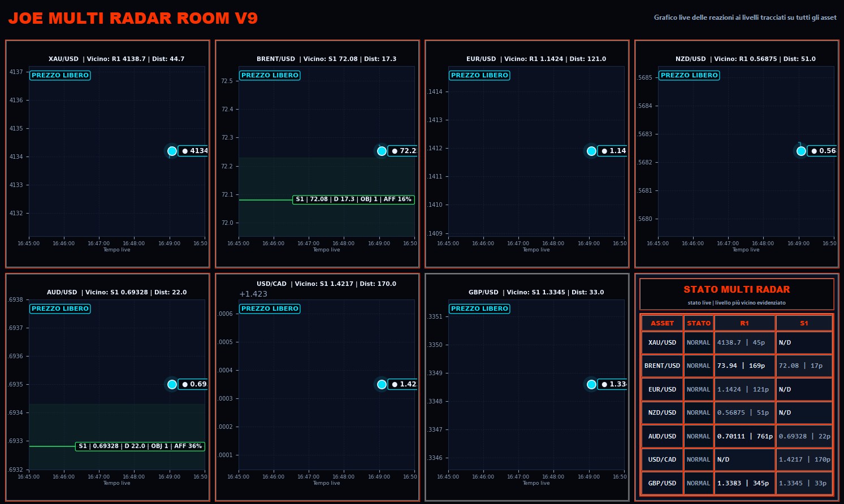Image resolution: width=844 pixels, height=504 pixels.
Task: Click the USD/CAD live price marker dot
Action: click(x=382, y=384)
